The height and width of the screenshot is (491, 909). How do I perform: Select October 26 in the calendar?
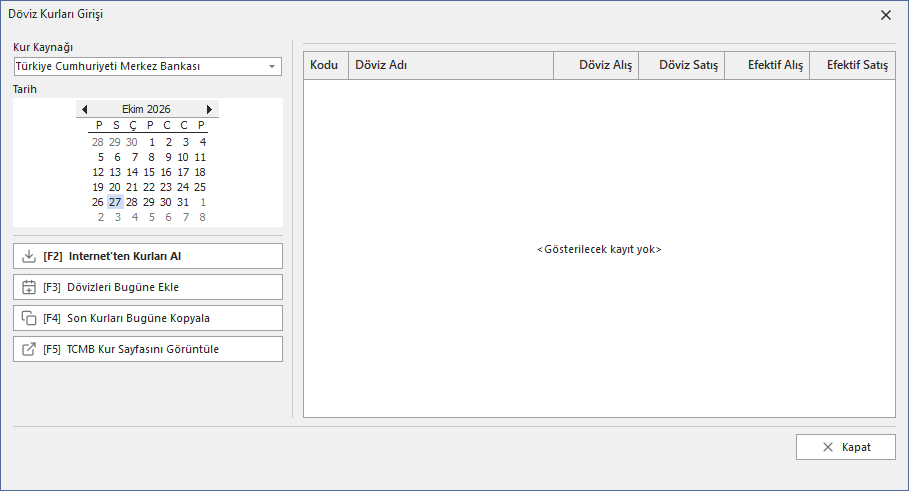(x=98, y=202)
